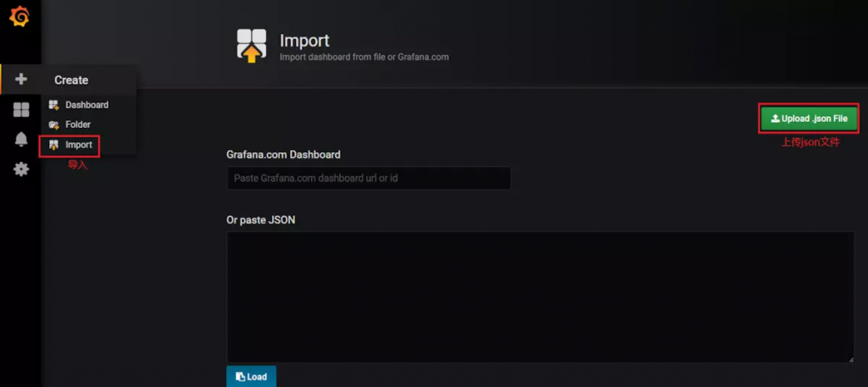868x387 pixels.
Task: Click the Create plus icon in sidebar
Action: click(x=21, y=80)
